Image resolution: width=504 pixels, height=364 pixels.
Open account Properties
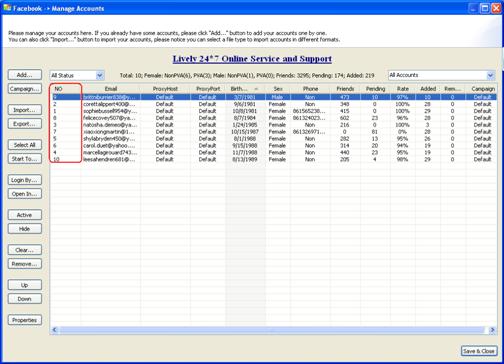(25, 320)
